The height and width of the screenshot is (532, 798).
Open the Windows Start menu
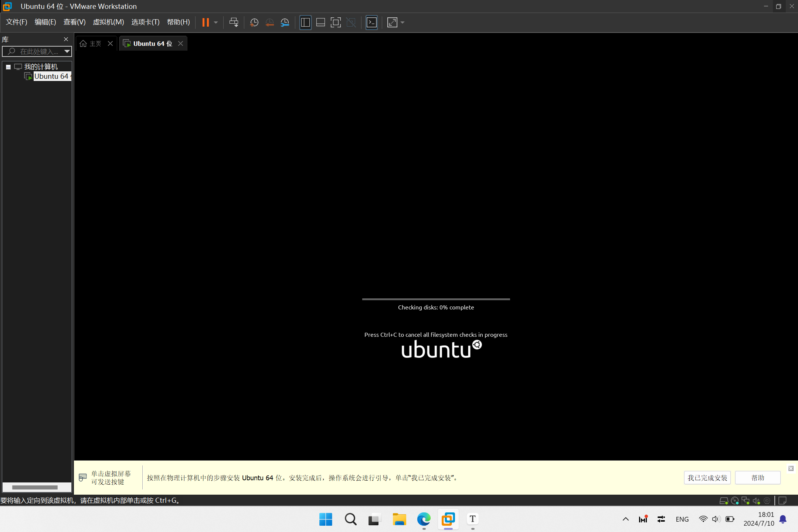coord(326,519)
